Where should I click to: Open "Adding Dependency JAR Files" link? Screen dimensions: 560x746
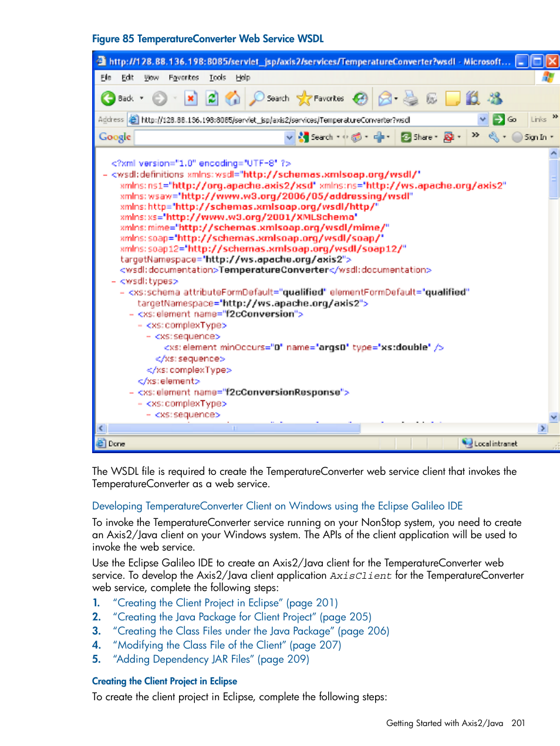pos(211,659)
